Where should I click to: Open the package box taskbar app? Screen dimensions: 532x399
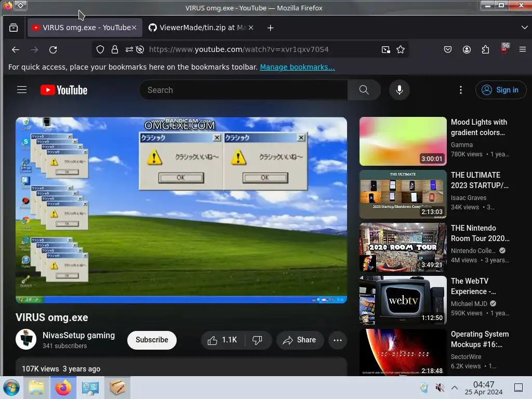pos(117,388)
